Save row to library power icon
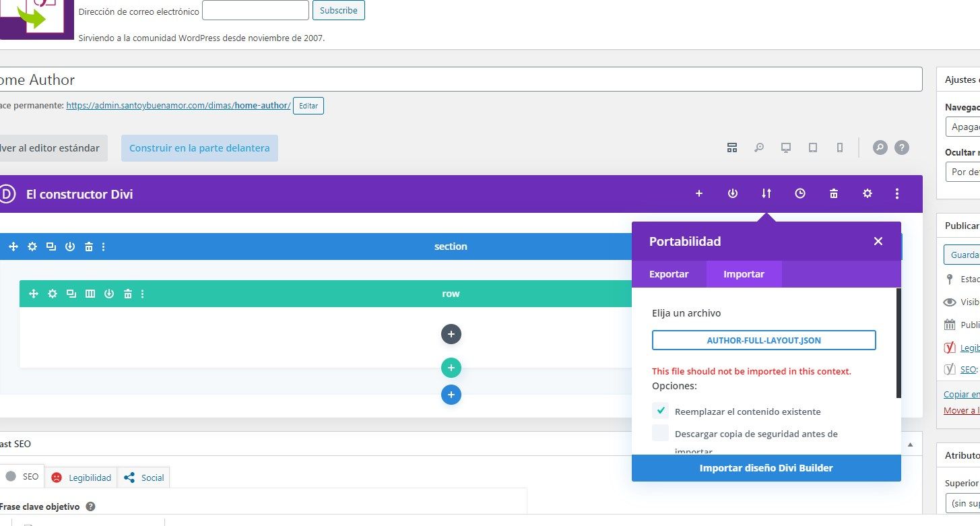 click(x=108, y=294)
